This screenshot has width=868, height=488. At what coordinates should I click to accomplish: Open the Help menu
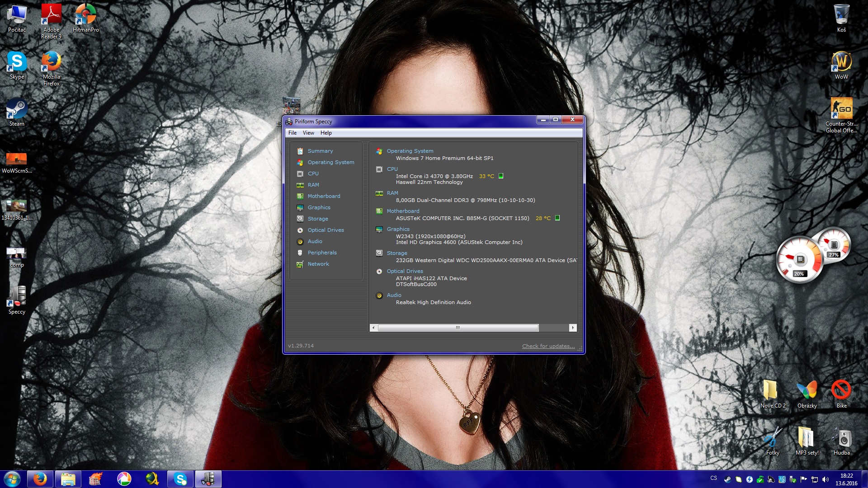click(326, 133)
